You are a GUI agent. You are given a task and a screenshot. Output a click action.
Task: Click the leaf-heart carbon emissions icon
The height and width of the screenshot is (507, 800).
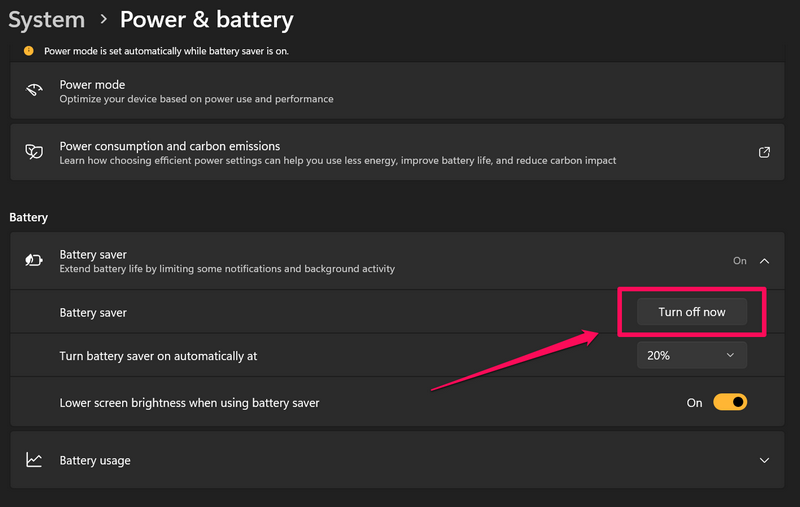coord(34,152)
